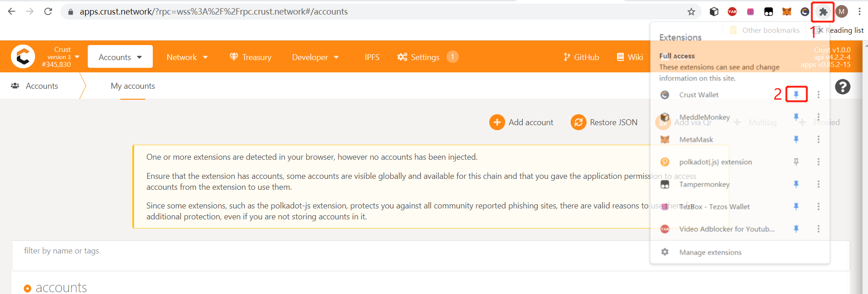The height and width of the screenshot is (294, 868).
Task: Click the help question mark icon
Action: coord(843,86)
